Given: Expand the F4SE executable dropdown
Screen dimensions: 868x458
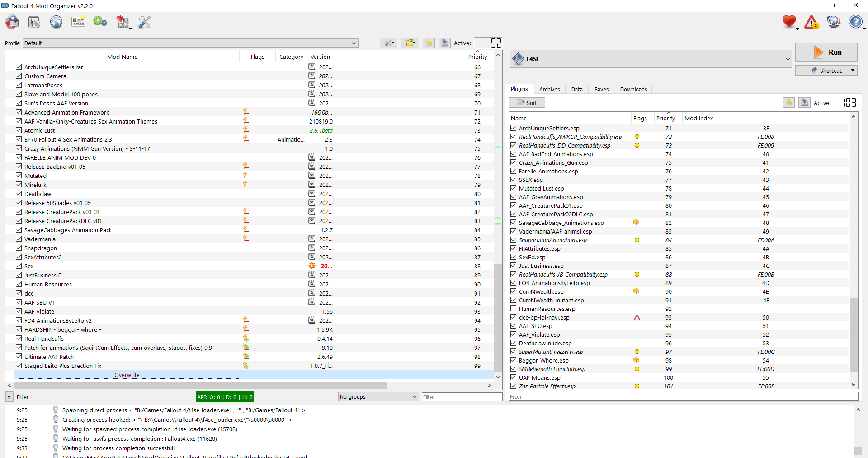Looking at the screenshot, I should tap(651, 59).
